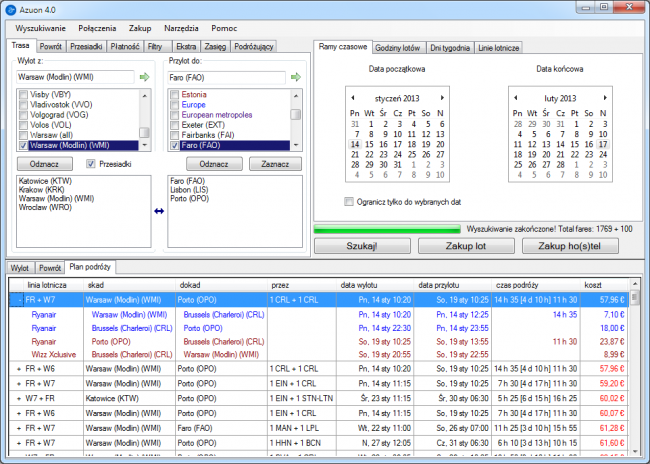Expand the FR + W6 Warsaw–Porto itinerary row
The width and height of the screenshot is (650, 464).
click(19, 369)
